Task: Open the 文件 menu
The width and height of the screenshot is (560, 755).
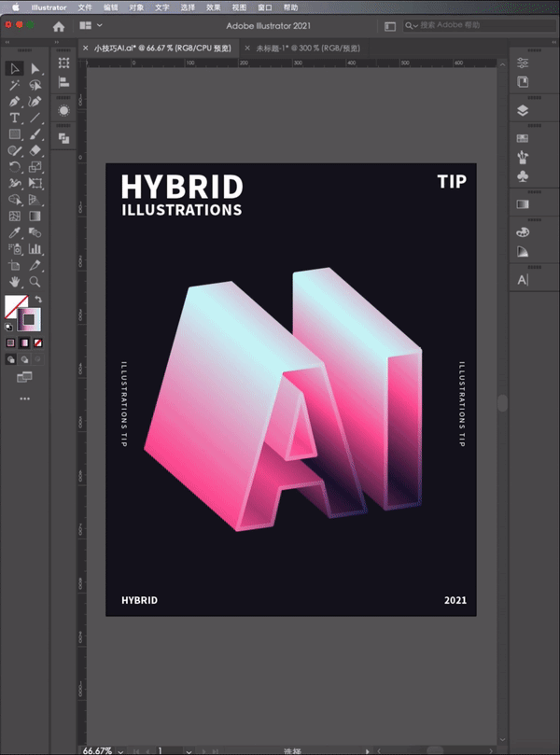Action: [x=85, y=7]
